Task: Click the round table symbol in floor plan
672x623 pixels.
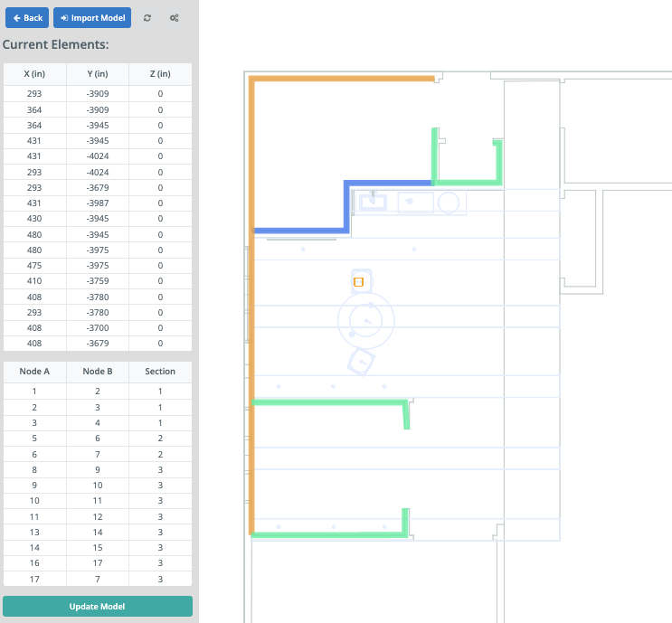Action: coord(366,320)
